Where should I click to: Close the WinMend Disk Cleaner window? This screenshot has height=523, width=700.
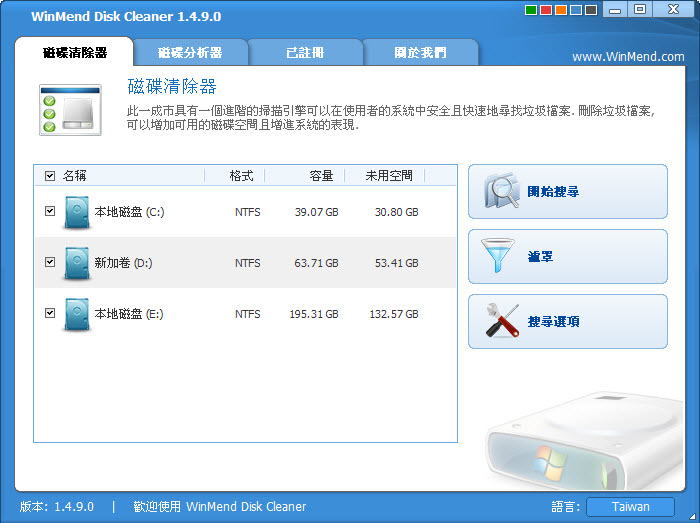click(x=673, y=9)
